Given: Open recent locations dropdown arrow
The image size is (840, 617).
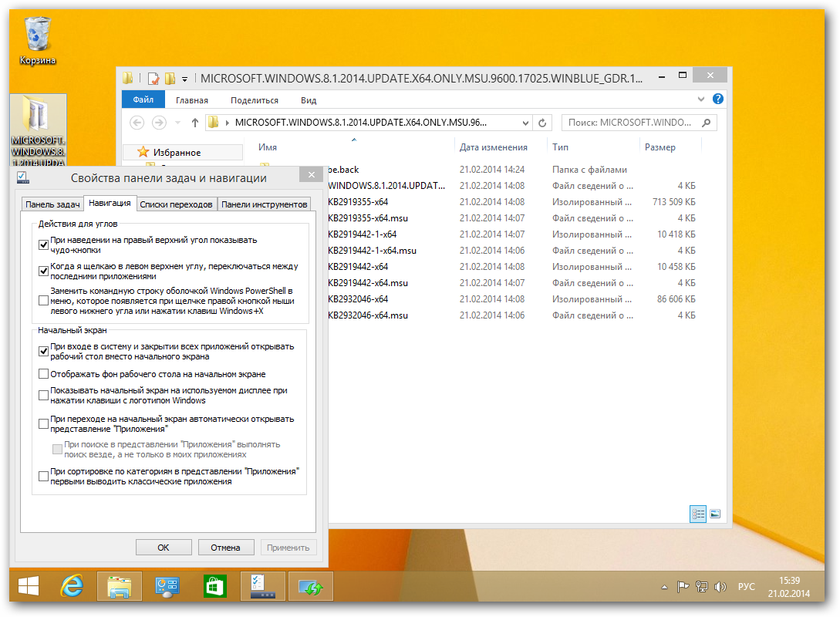Looking at the screenshot, I should click(x=178, y=123).
